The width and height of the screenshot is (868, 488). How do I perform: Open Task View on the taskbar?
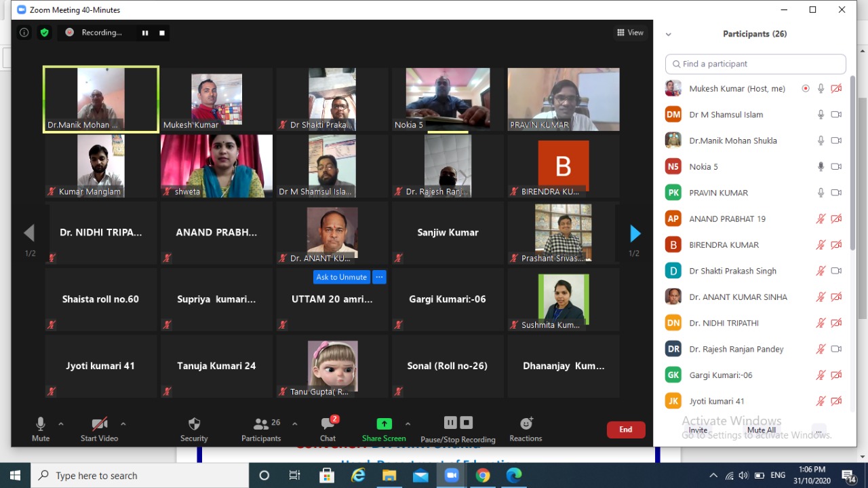click(x=295, y=475)
